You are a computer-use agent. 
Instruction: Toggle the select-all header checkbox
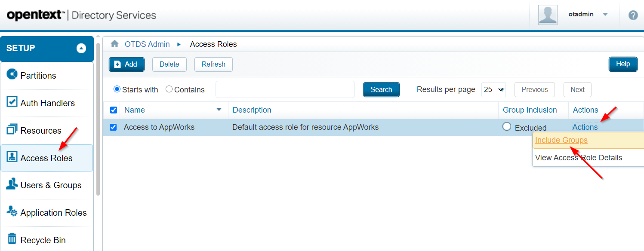[x=114, y=110]
